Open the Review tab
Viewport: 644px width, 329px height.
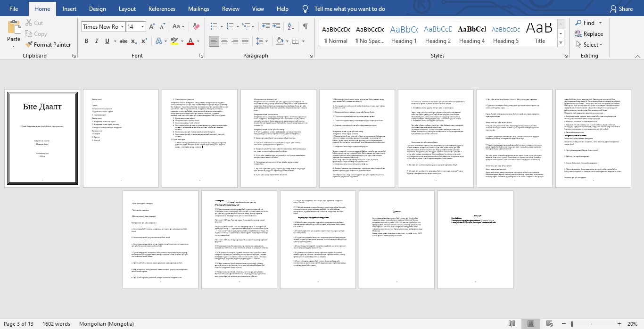tap(231, 8)
